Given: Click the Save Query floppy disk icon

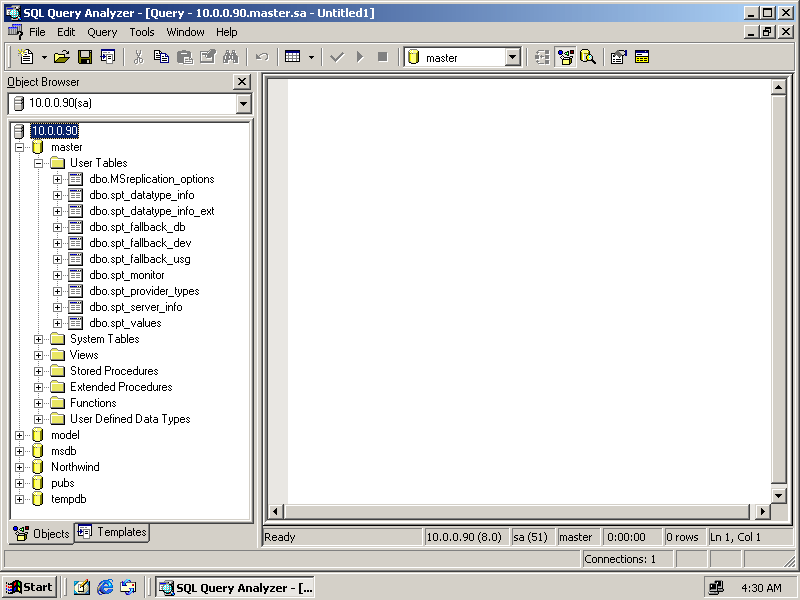Looking at the screenshot, I should pyautogui.click(x=85, y=57).
